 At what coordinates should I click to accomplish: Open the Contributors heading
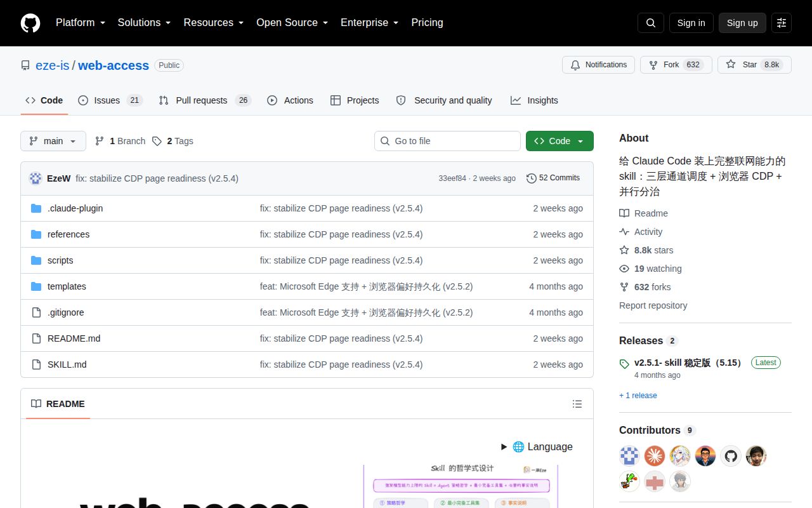click(657, 431)
